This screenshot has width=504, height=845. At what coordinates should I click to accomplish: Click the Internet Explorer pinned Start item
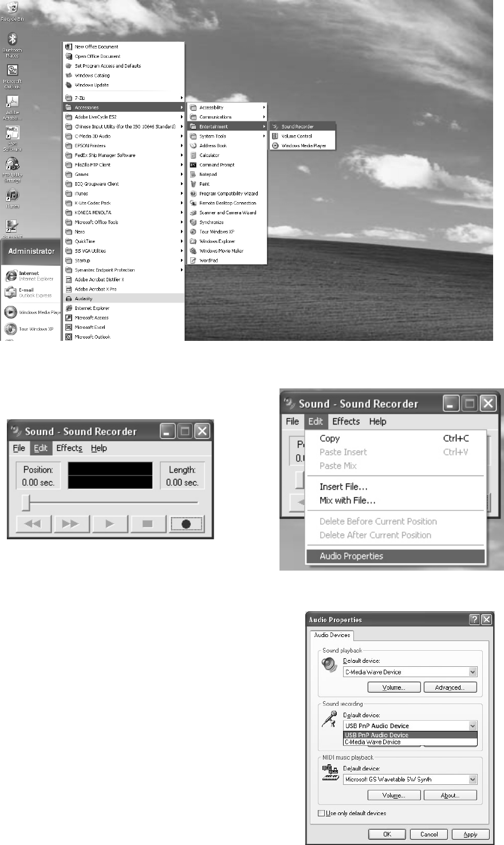tap(31, 276)
